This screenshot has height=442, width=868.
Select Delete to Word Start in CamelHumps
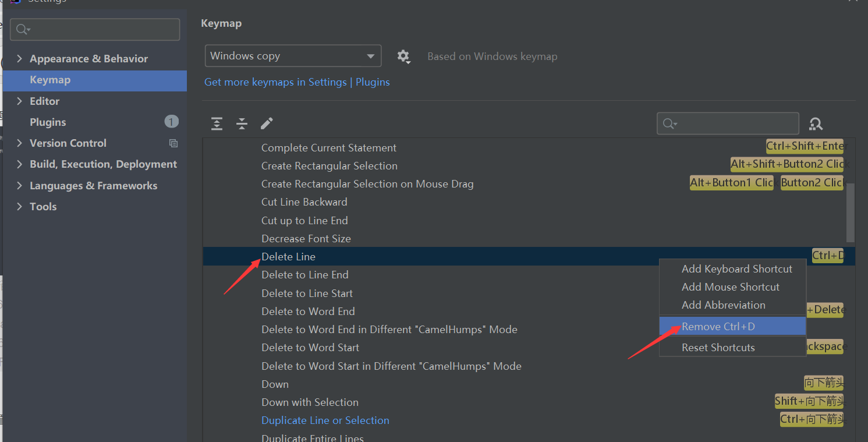click(391, 366)
